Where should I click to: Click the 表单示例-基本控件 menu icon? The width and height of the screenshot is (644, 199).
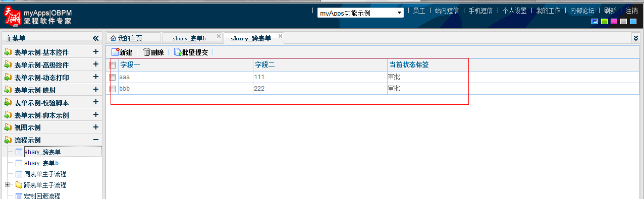coord(8,52)
